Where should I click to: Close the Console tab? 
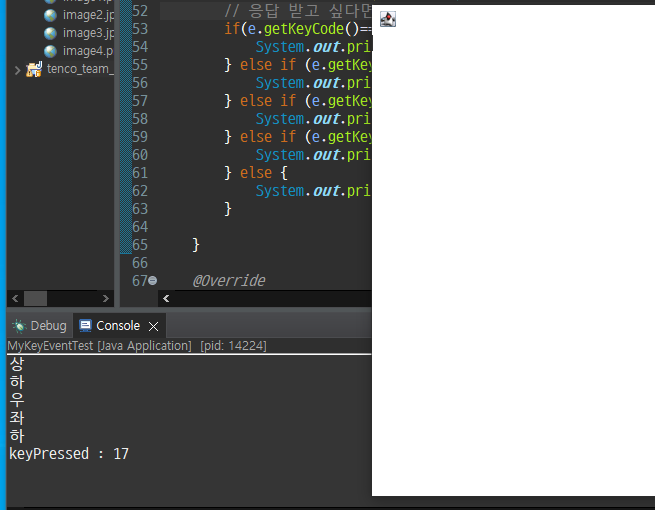tap(153, 326)
